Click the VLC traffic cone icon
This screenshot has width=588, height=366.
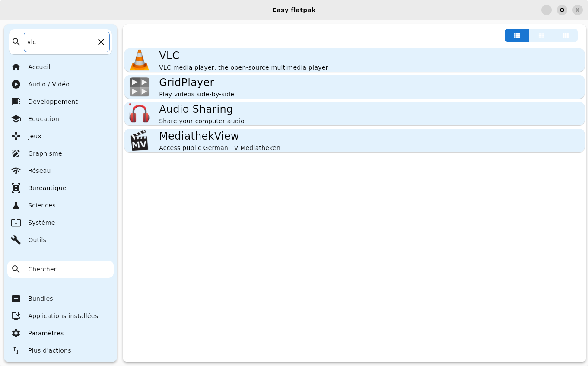tap(140, 60)
